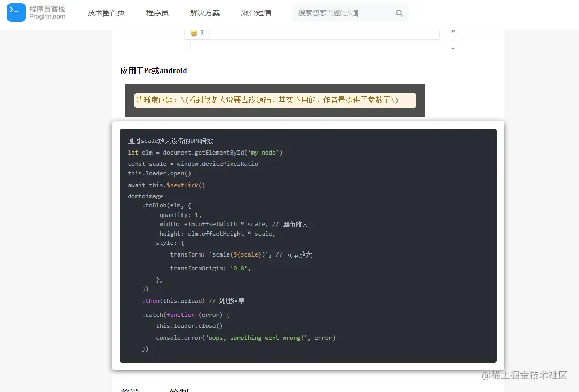Click the .catch(function (error) { line
This screenshot has height=392, width=579.
(186, 315)
